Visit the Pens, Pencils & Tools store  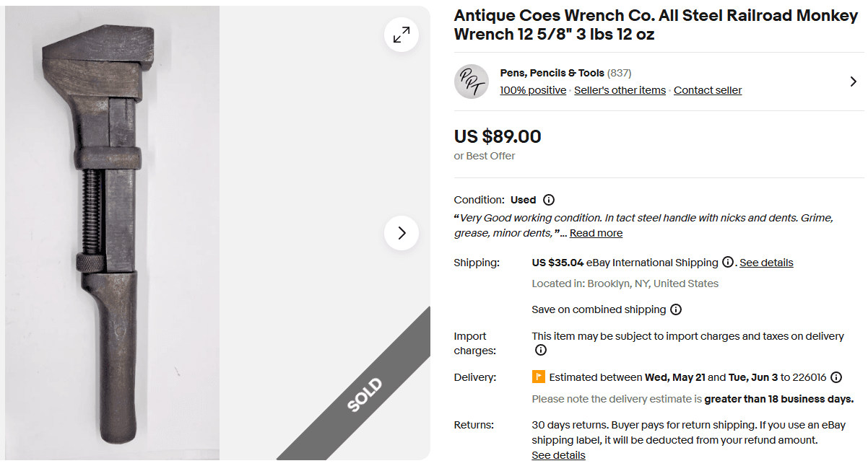point(552,72)
